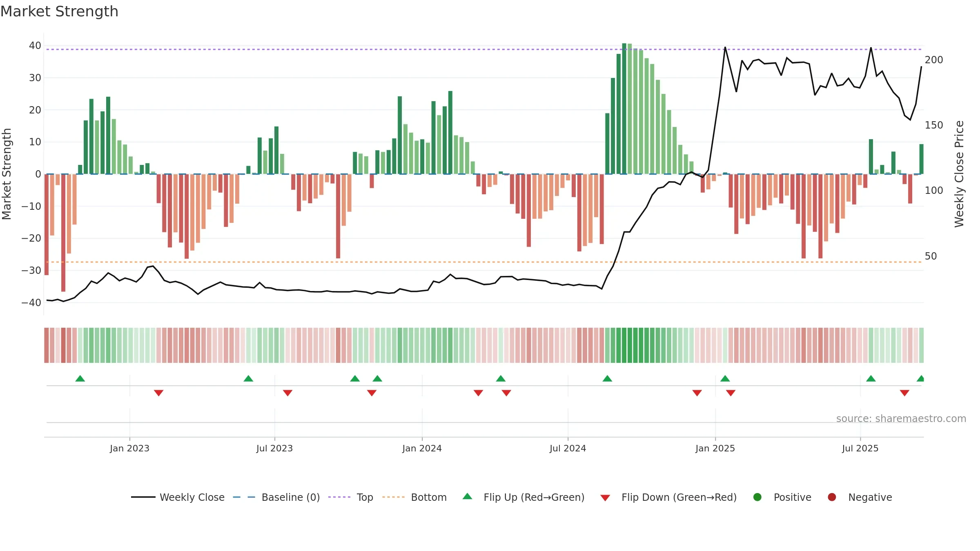Click the orange dotted Bottom legend line

pos(393,497)
